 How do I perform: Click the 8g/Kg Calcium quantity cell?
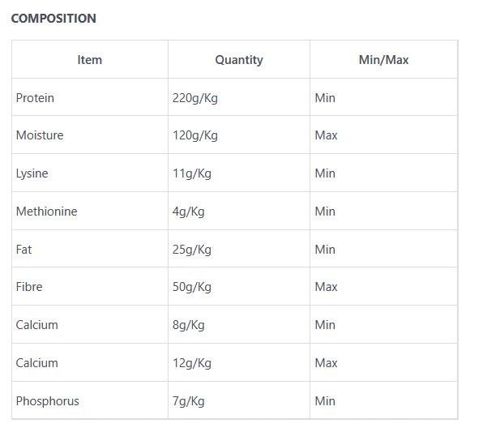(189, 325)
